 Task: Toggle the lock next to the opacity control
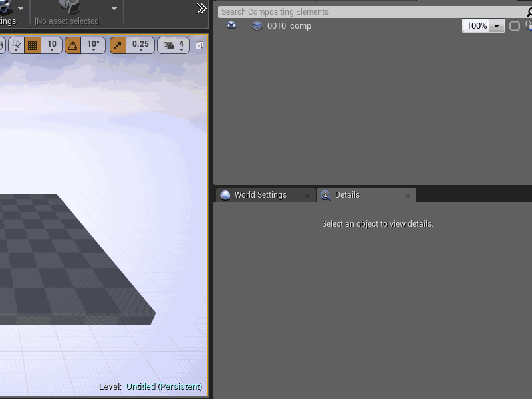(x=528, y=26)
